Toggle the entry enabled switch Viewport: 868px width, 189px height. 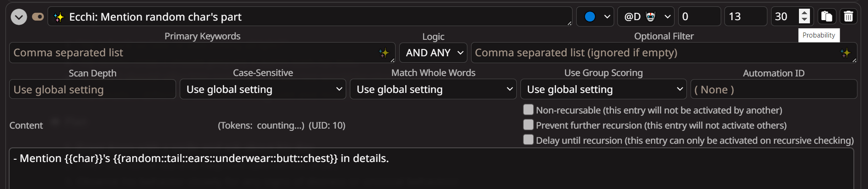click(x=38, y=17)
